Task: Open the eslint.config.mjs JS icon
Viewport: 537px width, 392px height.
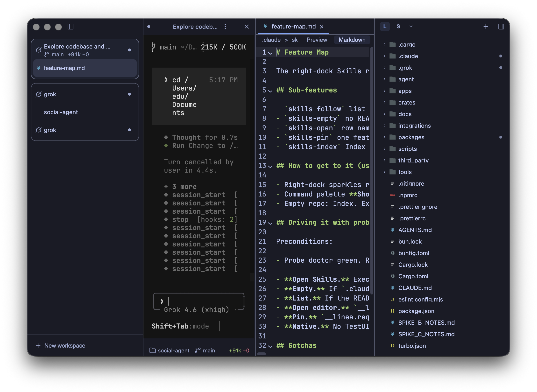Action: coord(393,299)
